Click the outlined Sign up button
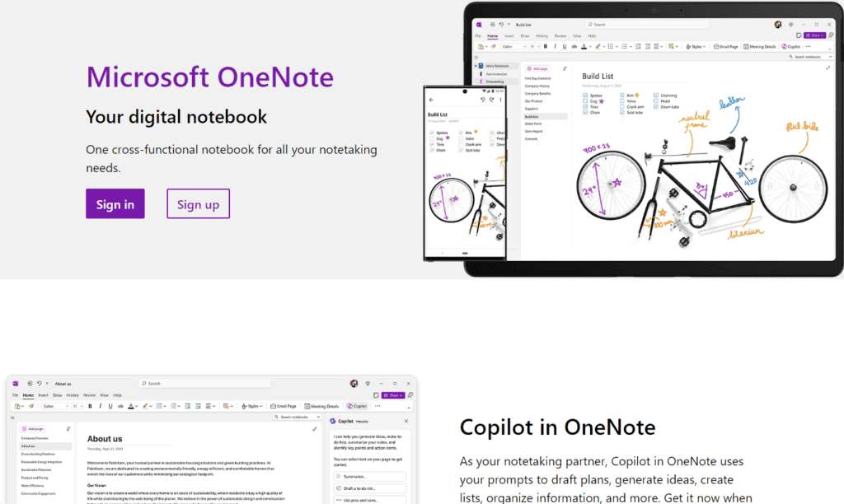The image size is (844, 504). (198, 203)
